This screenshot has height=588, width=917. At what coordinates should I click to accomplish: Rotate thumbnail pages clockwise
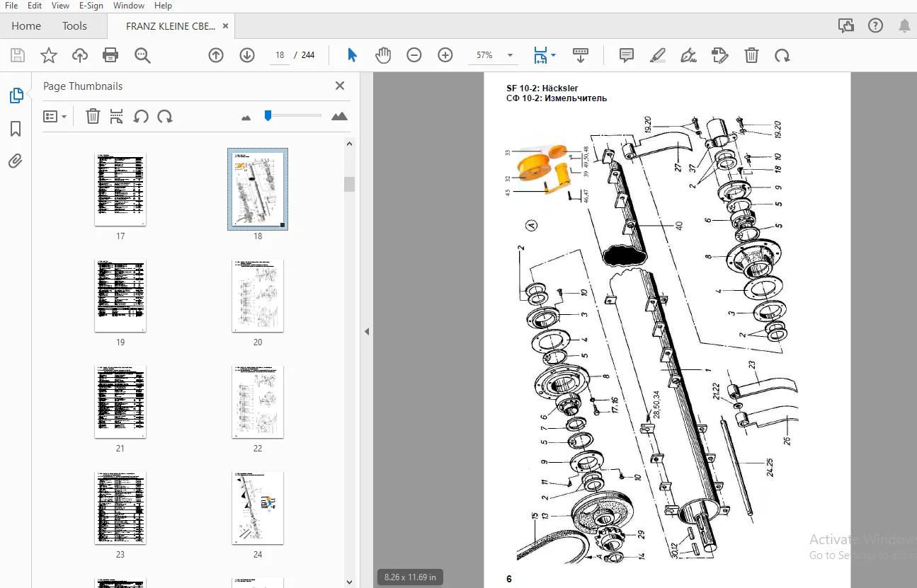coord(165,116)
